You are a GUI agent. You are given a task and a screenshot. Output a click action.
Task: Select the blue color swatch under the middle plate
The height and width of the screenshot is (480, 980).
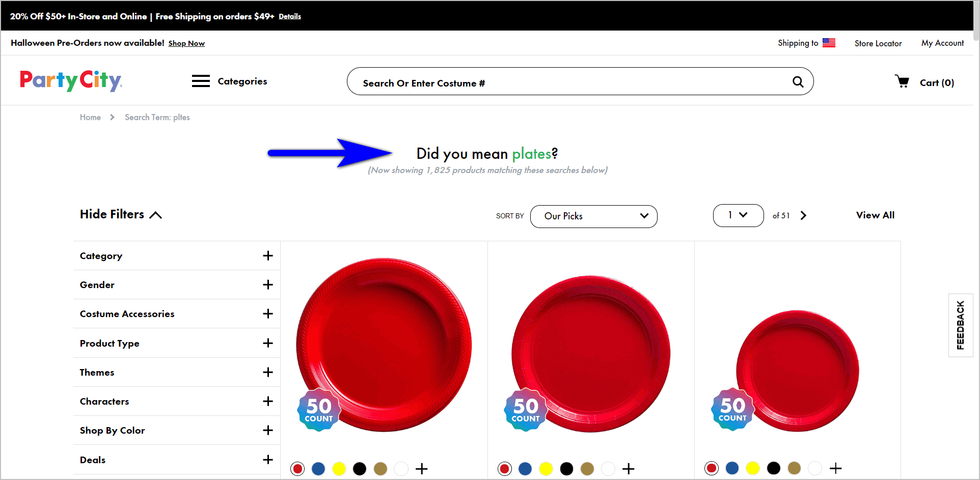(x=525, y=468)
